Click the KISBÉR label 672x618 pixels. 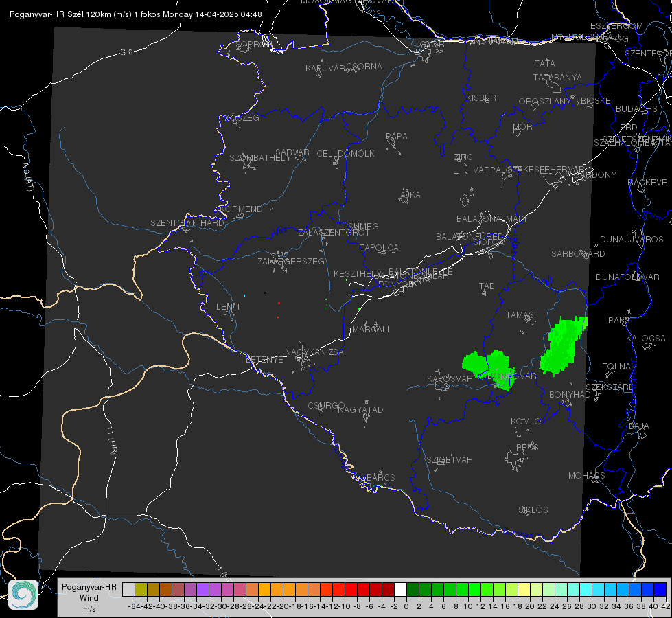[481, 98]
